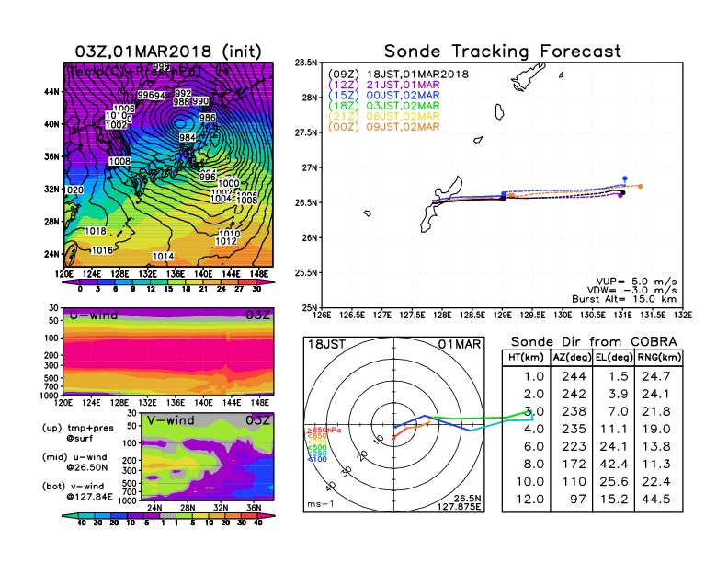The image size is (728, 563).
Task: Select the black launch marker at 129E
Action: click(503, 198)
